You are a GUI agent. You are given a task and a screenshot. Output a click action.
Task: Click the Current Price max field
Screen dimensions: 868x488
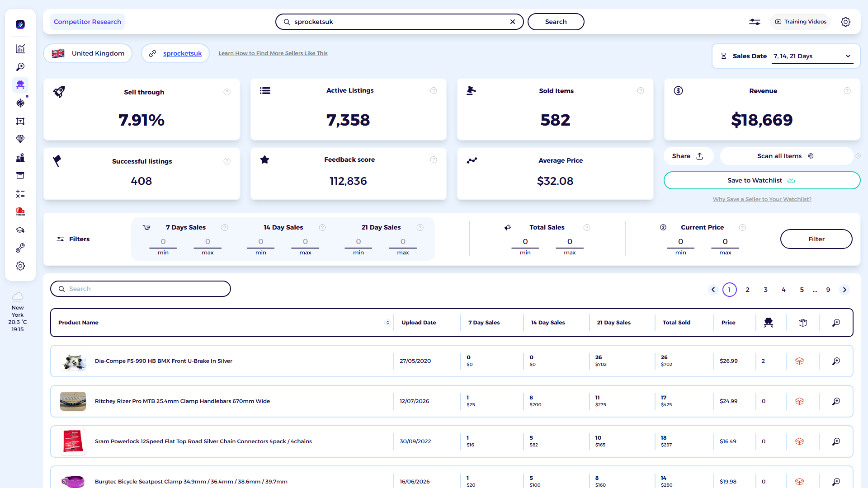[725, 242]
